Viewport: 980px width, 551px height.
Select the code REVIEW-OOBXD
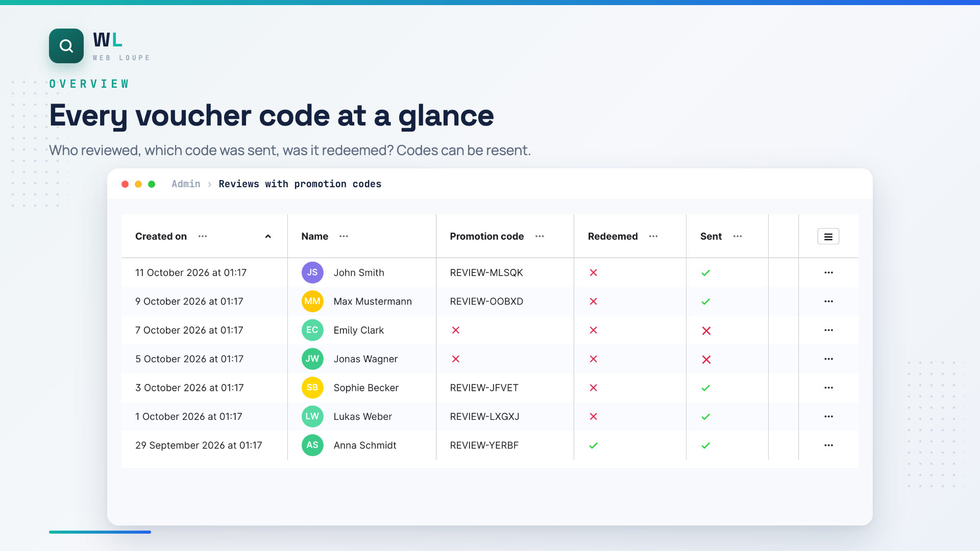click(486, 302)
